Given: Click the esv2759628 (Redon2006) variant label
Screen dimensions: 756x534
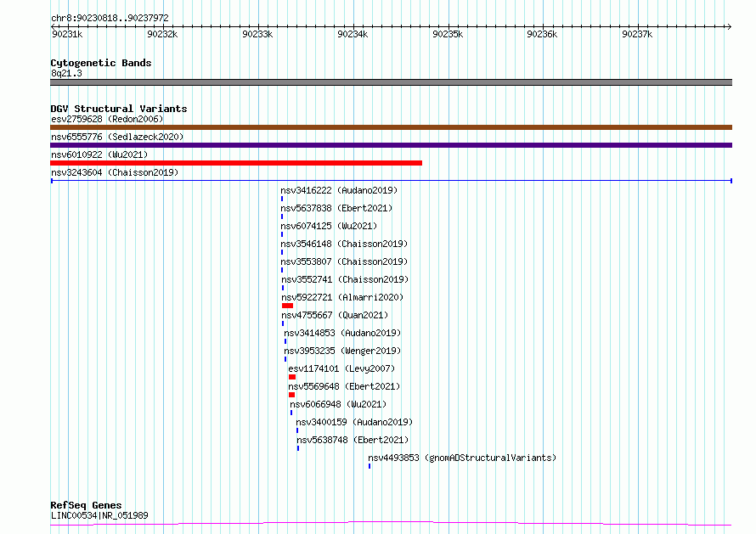Looking at the screenshot, I should coord(107,119).
